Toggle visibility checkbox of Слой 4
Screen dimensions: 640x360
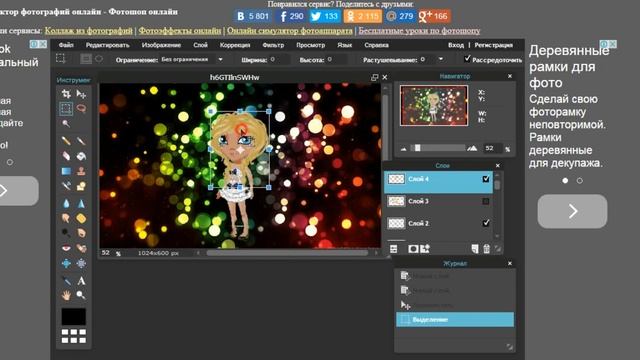(486, 179)
